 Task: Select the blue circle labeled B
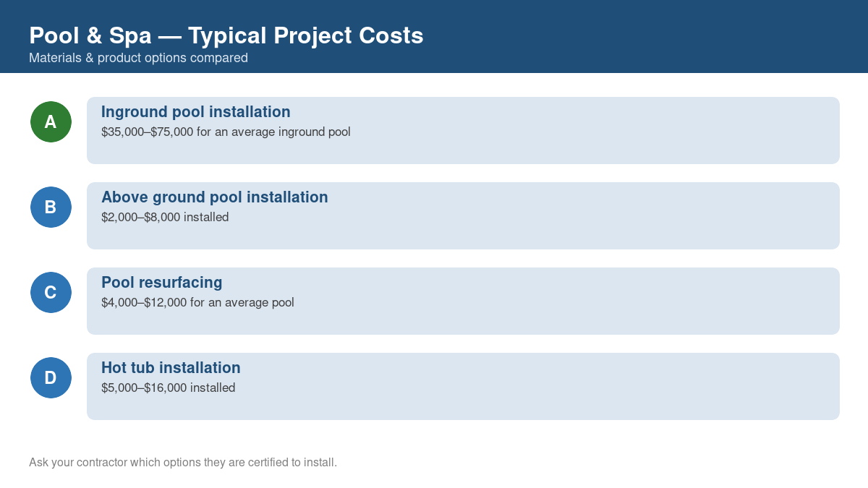click(51, 207)
